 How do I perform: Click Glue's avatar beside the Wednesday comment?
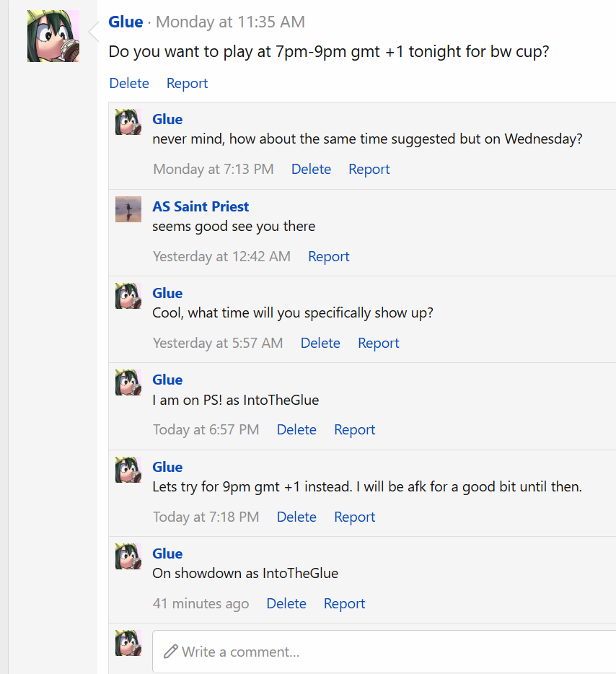pyautogui.click(x=128, y=122)
